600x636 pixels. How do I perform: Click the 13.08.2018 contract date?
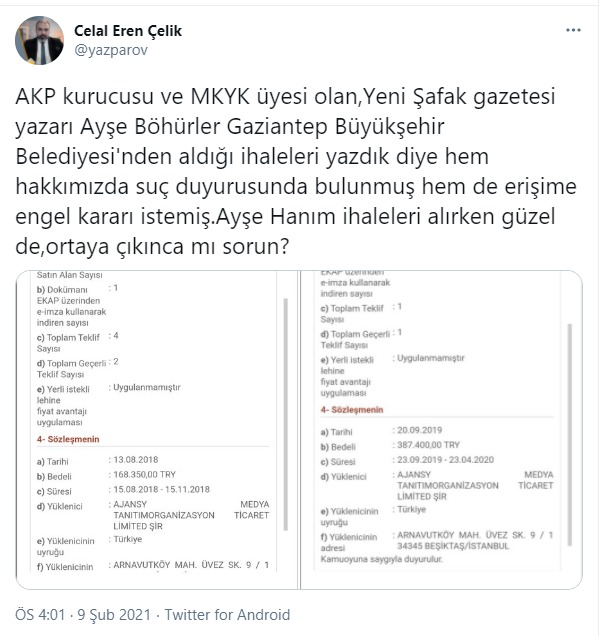click(135, 460)
